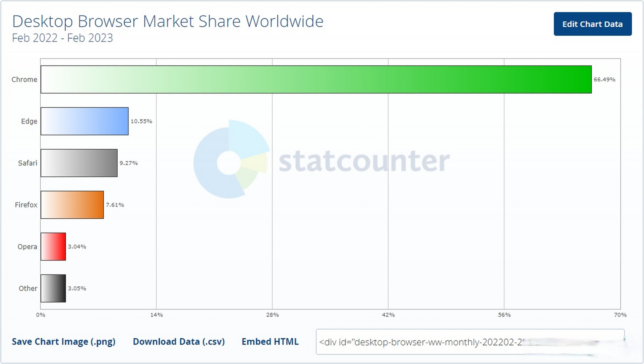This screenshot has height=364, width=644.
Task: Select the black Other bar
Action: coord(53,288)
